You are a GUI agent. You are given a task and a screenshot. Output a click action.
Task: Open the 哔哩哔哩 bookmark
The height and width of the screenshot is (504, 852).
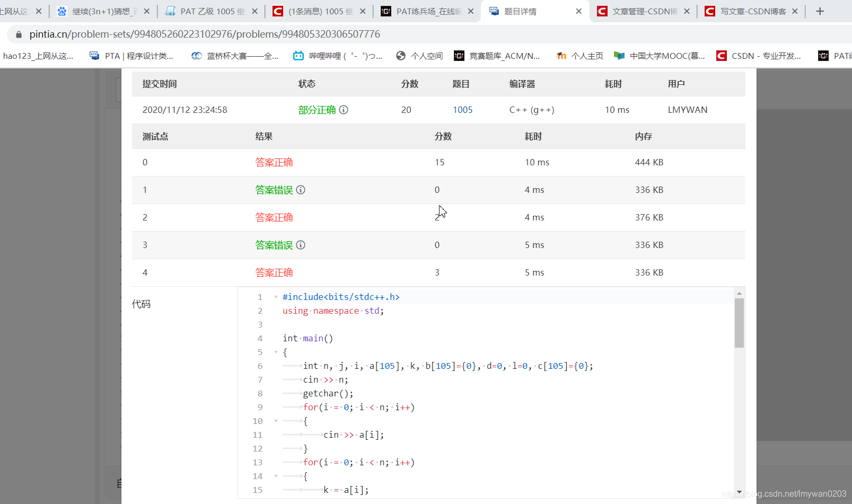tap(338, 56)
